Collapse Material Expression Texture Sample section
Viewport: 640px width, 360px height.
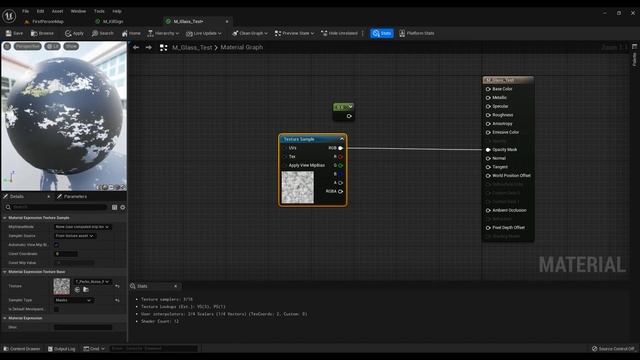coord(5,218)
